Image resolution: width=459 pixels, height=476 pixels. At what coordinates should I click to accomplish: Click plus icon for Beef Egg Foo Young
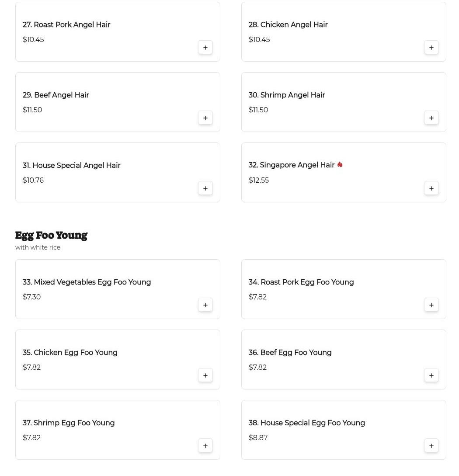point(431,375)
